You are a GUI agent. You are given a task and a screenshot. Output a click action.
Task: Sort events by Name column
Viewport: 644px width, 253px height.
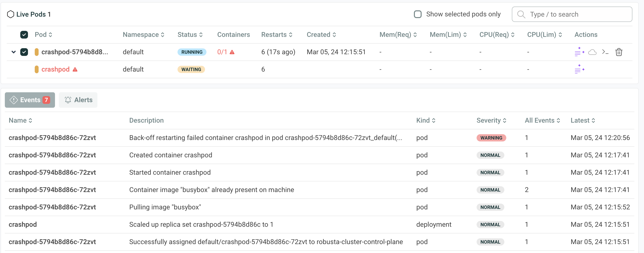pos(21,120)
